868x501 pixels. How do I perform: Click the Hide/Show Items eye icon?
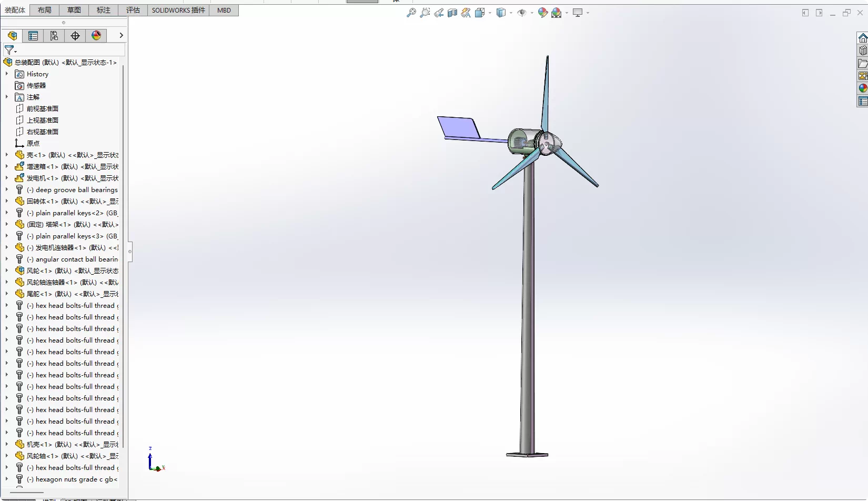coord(522,13)
